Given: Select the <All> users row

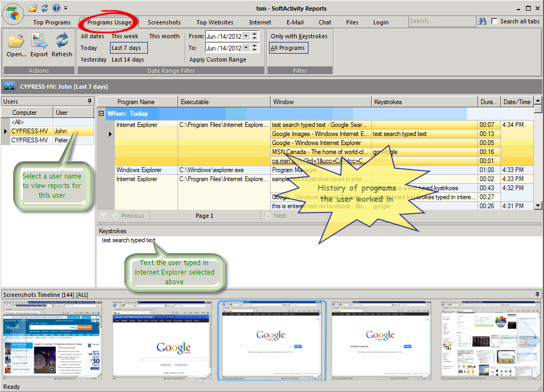Looking at the screenshot, I should pyautogui.click(x=47, y=122).
